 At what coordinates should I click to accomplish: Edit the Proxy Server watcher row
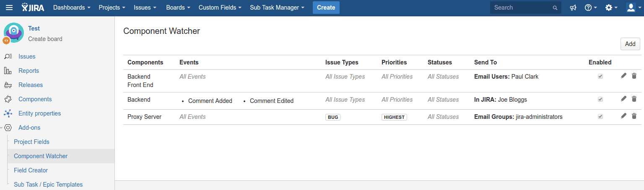pos(624,116)
